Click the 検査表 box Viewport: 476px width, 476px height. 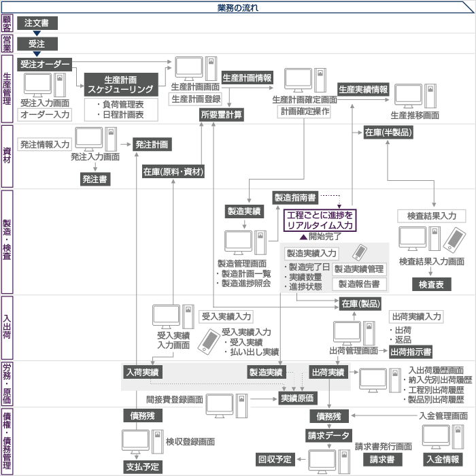431,284
